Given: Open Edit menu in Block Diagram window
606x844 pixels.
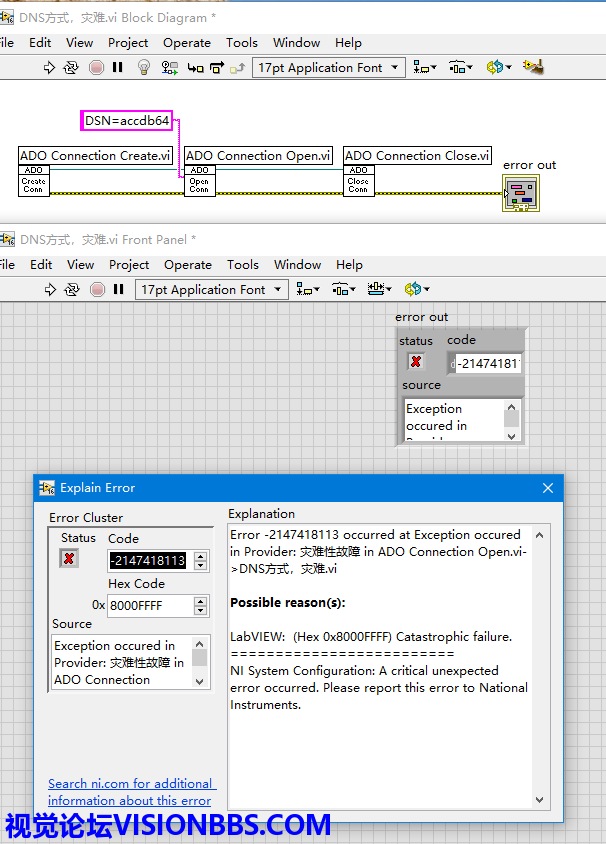Looking at the screenshot, I should tap(40, 43).
